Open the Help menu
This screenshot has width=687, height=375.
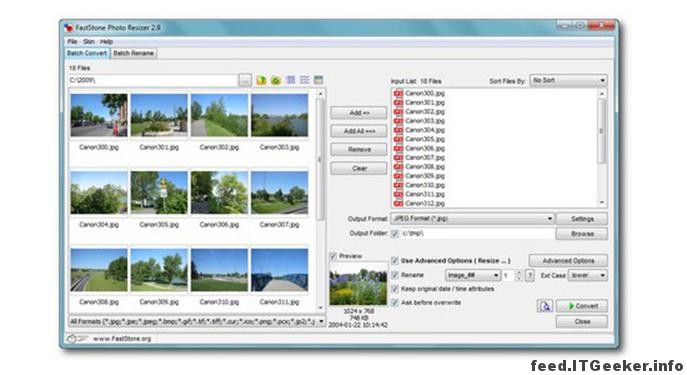tap(106, 42)
